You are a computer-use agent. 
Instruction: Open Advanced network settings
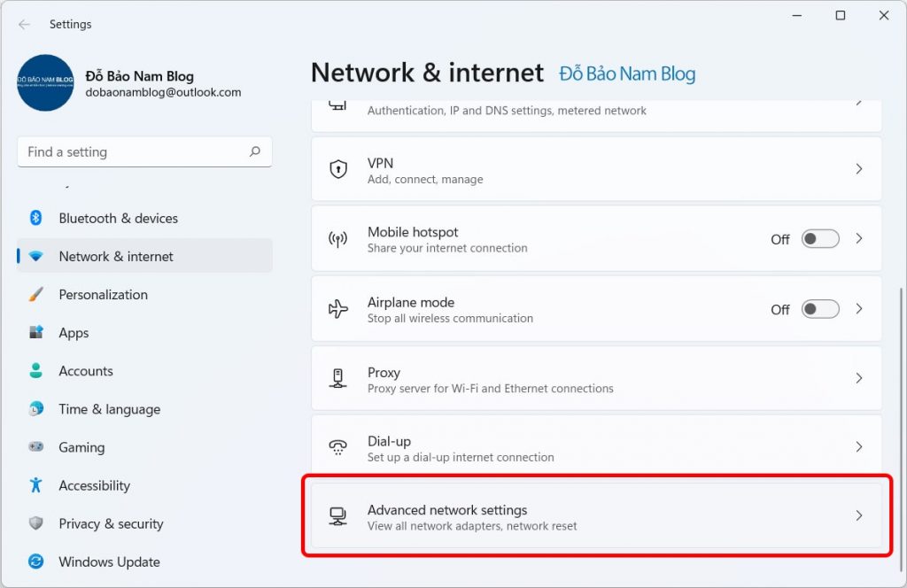click(596, 515)
